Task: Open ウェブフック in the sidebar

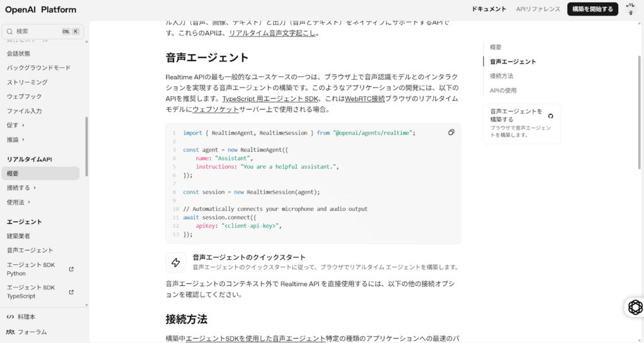Action: [25, 96]
